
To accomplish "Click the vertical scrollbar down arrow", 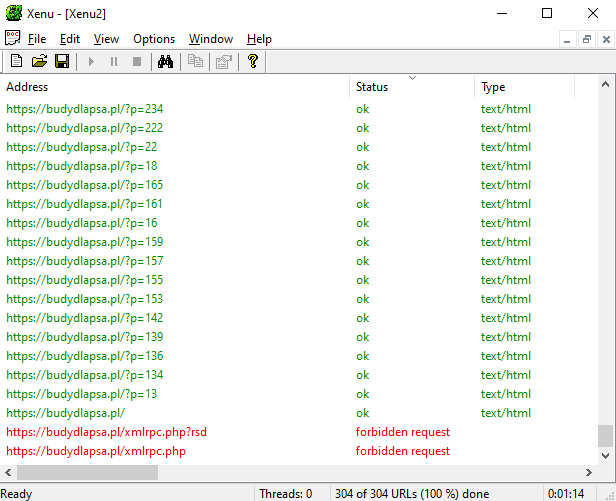I will click(605, 456).
